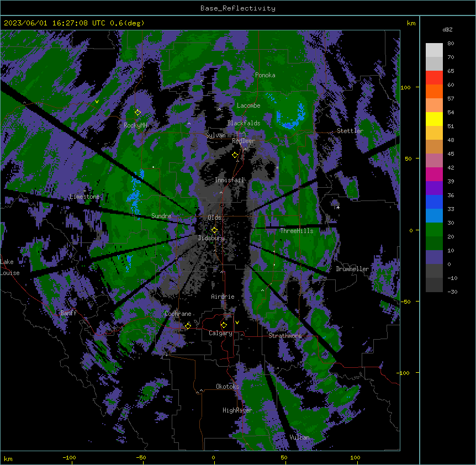Click yellow radar site marker near Didsbury
The image size is (476, 465).
(x=214, y=230)
